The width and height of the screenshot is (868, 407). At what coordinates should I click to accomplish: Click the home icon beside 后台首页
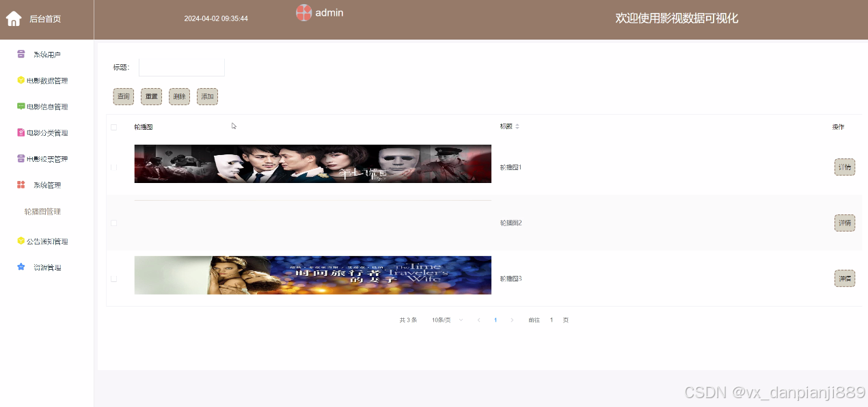(x=14, y=18)
